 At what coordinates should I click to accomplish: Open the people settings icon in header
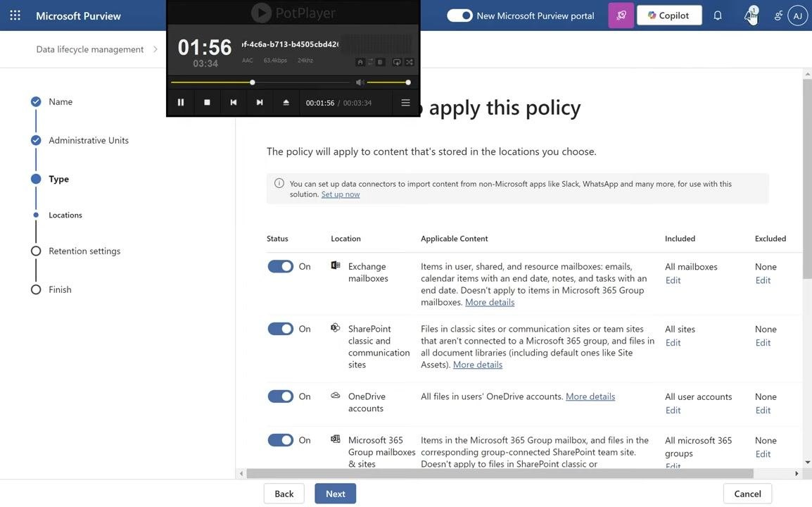[778, 15]
